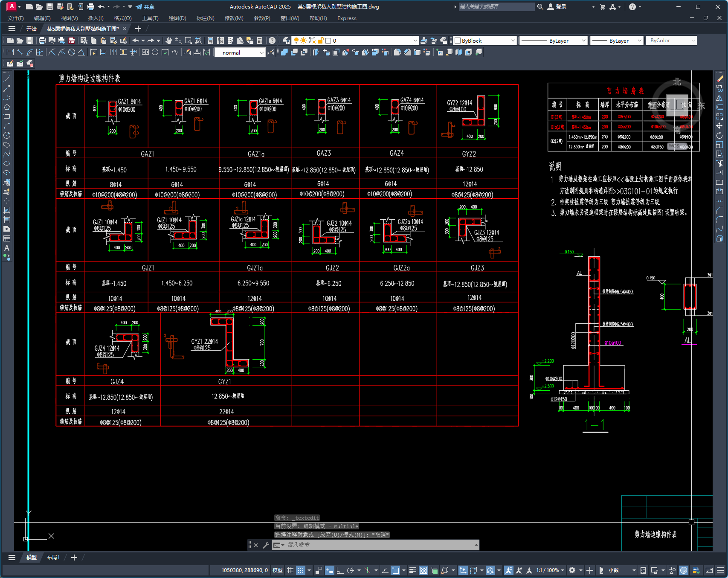Image resolution: width=728 pixels, height=578 pixels.
Task: Toggle lineweight display in status bar
Action: click(x=412, y=570)
